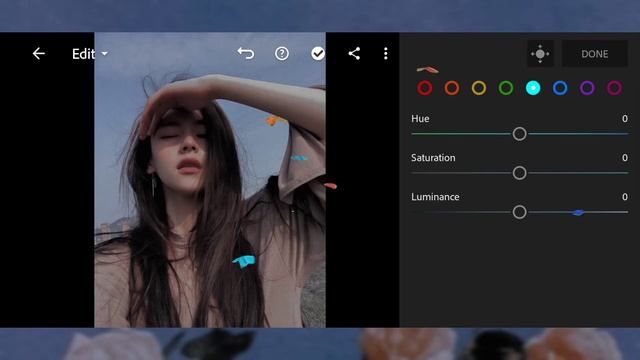Click the Luminance slider handle
Viewport: 640px width, 360px height.
(520, 212)
